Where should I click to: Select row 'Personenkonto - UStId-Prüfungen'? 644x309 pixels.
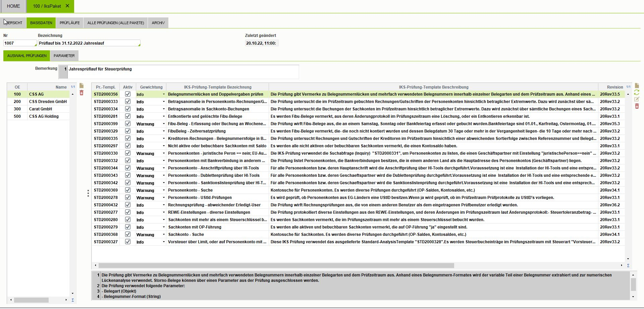pyautogui.click(x=358, y=198)
